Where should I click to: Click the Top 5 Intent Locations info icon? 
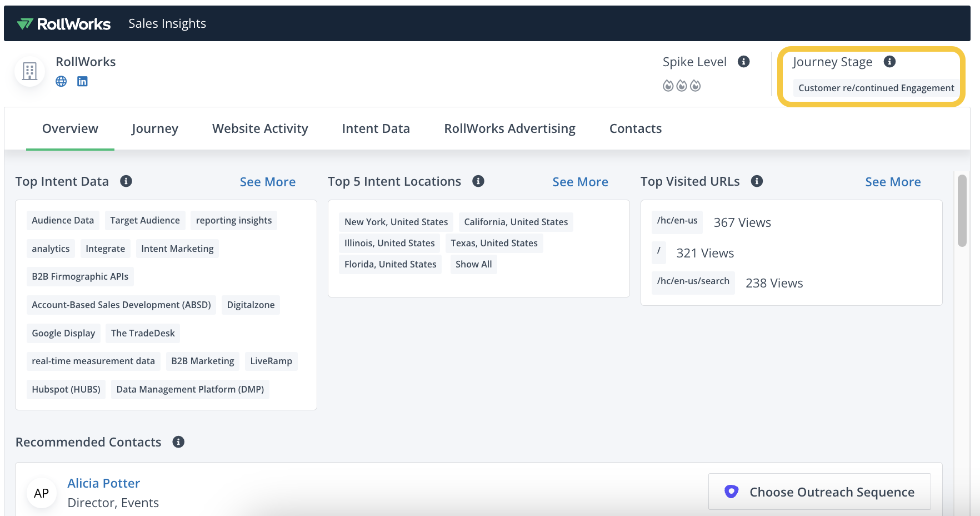point(478,181)
